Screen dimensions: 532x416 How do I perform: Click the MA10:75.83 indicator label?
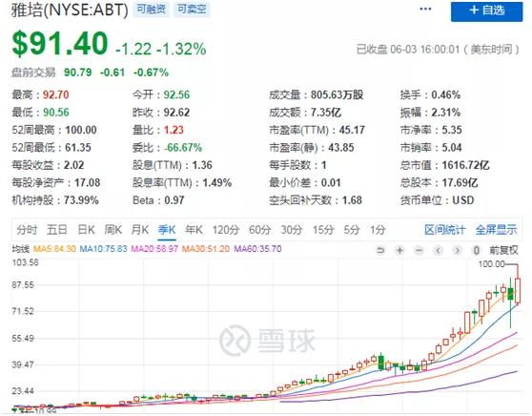[103, 249]
